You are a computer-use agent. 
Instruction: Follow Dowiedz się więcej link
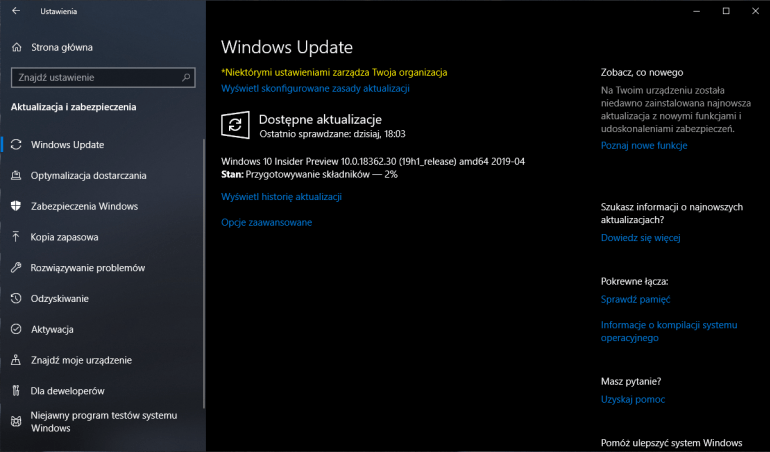[640, 238]
